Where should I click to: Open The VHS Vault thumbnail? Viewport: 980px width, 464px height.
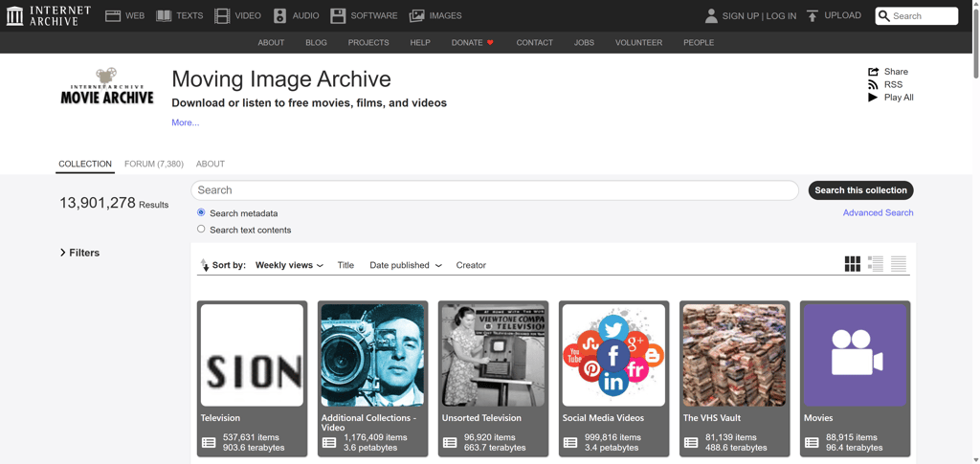[x=734, y=355]
